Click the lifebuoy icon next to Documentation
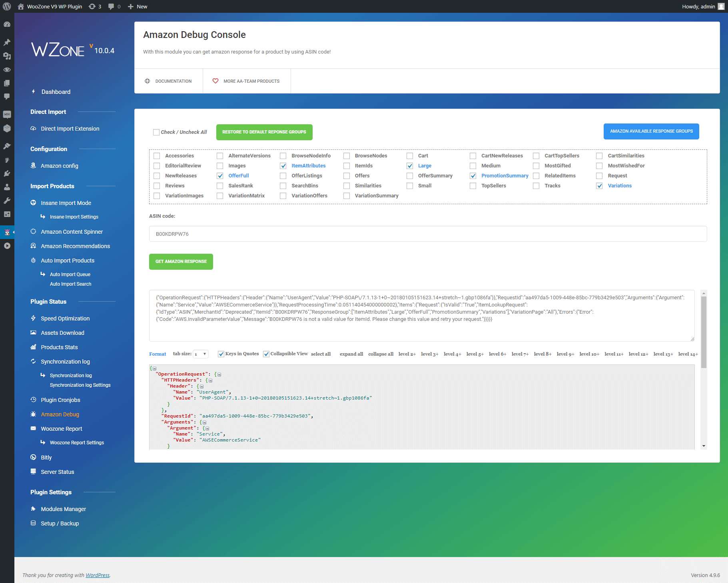Image resolution: width=728 pixels, height=583 pixels. point(147,81)
